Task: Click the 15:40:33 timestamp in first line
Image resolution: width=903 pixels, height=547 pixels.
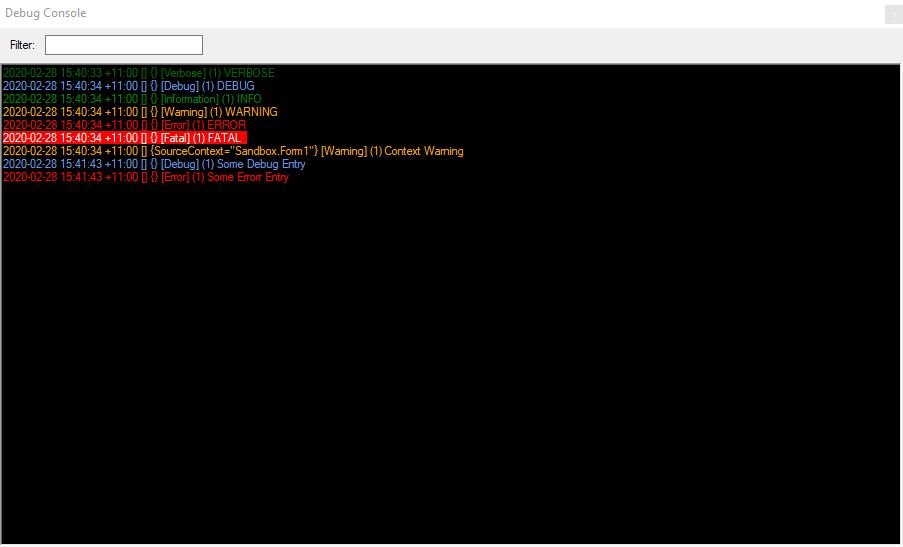Action: tap(81, 73)
